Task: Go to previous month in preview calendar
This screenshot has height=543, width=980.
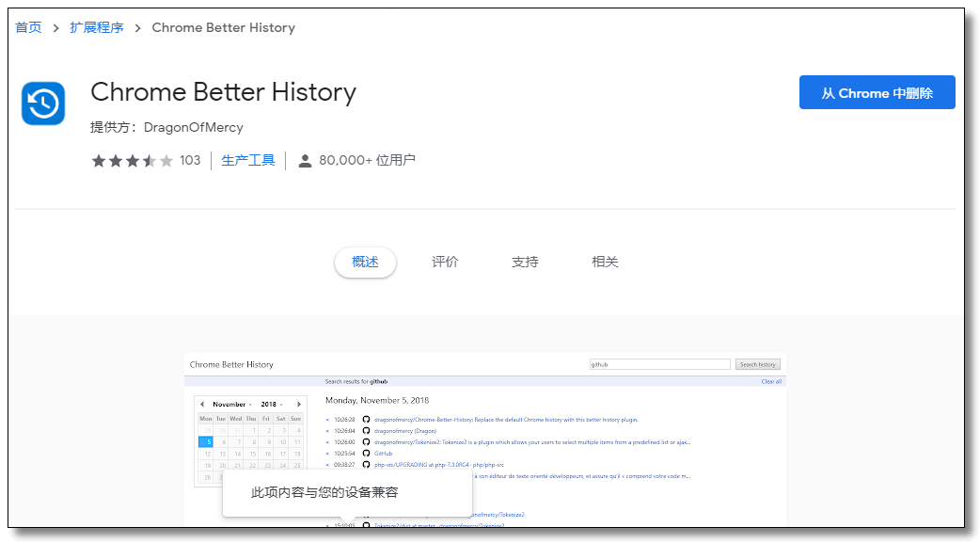Action: [x=202, y=404]
